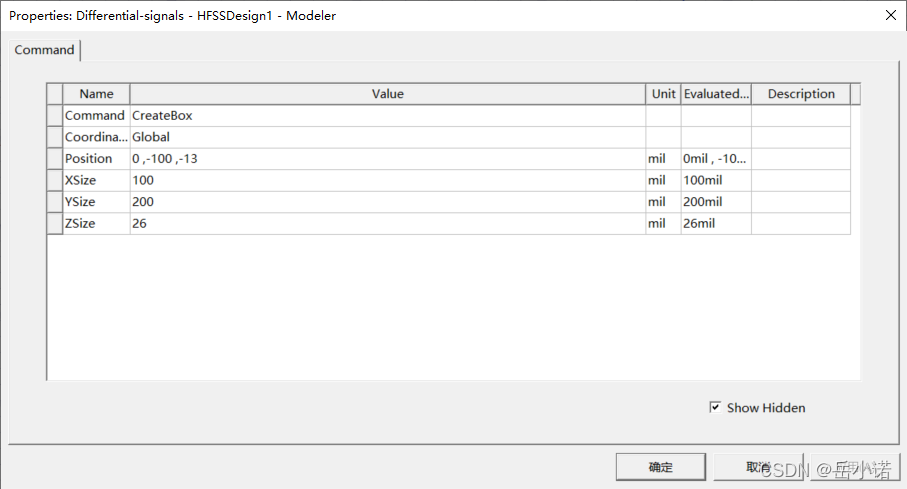The height and width of the screenshot is (489, 907).
Task: Click the Description cell for XSize
Action: click(801, 180)
